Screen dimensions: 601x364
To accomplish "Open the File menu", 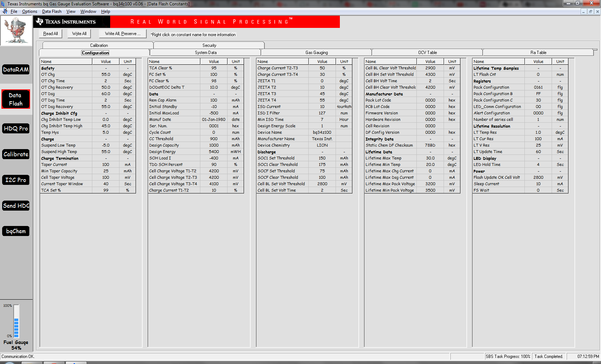I will coord(14,11).
